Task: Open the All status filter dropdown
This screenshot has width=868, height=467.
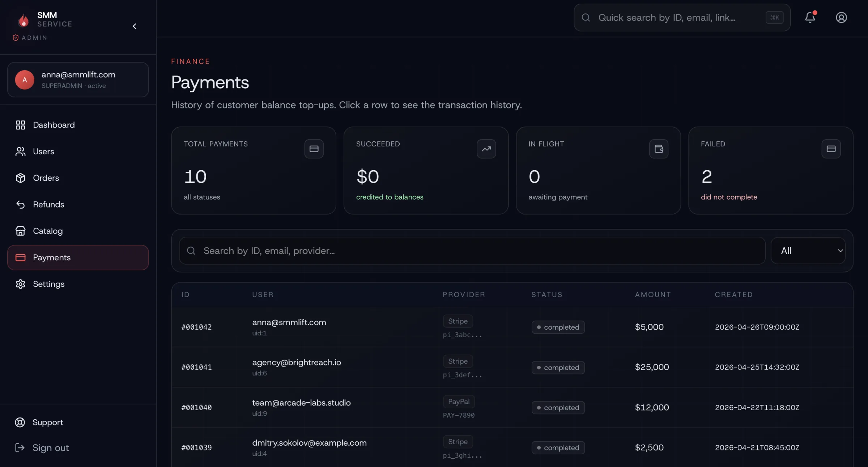Action: tap(808, 250)
